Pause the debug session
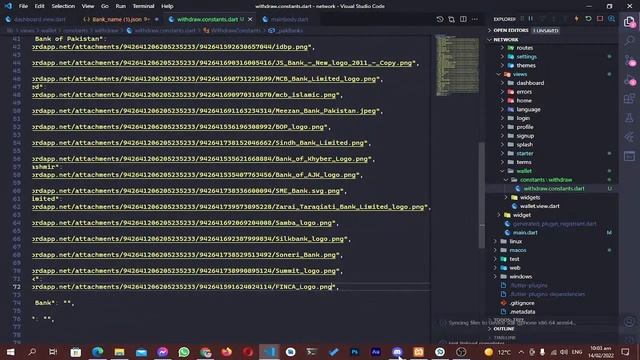This screenshot has width=640, height=360. click(531, 19)
